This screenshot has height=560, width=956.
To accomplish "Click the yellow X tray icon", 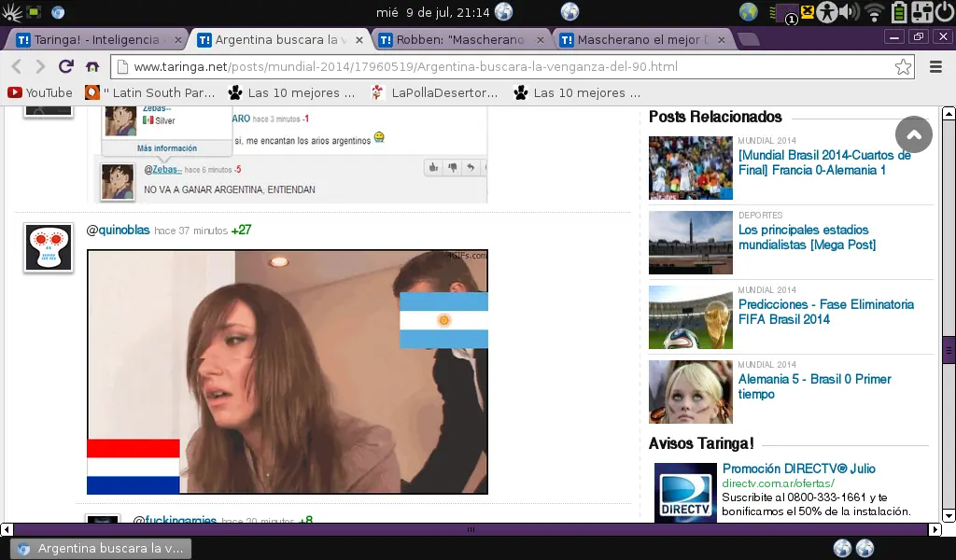I will pyautogui.click(x=808, y=11).
